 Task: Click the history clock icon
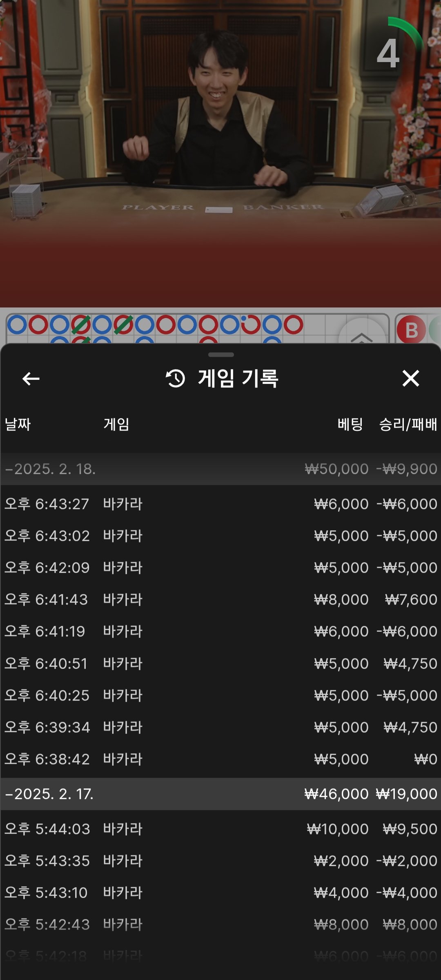click(x=176, y=379)
